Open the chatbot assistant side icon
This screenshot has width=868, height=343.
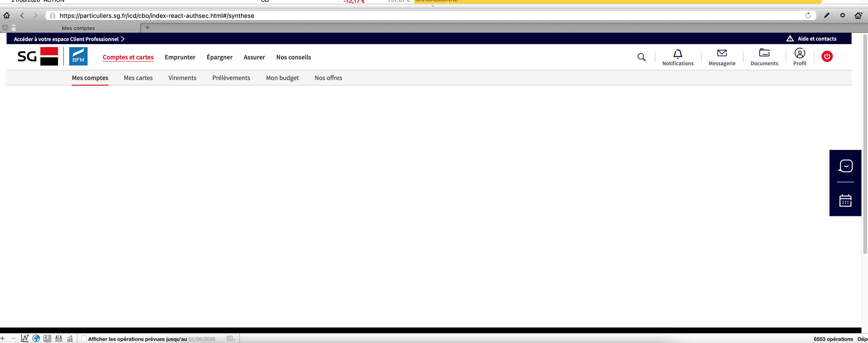tap(845, 166)
